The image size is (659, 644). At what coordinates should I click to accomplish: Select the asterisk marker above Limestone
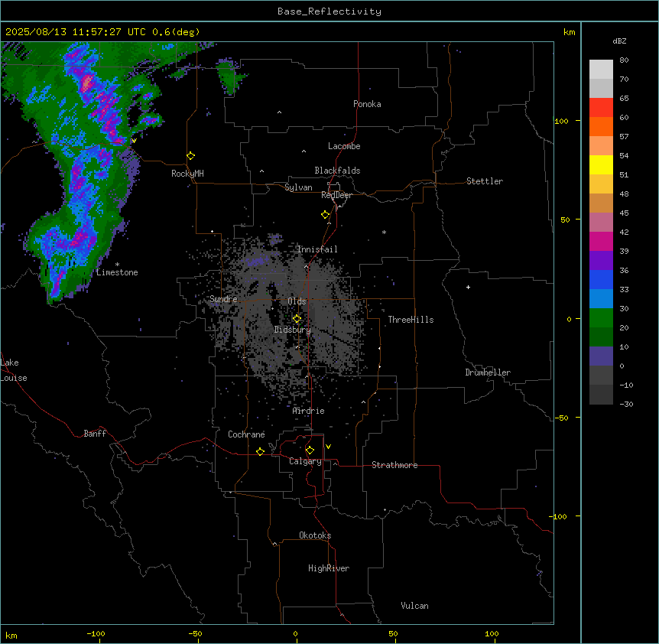coord(117,265)
